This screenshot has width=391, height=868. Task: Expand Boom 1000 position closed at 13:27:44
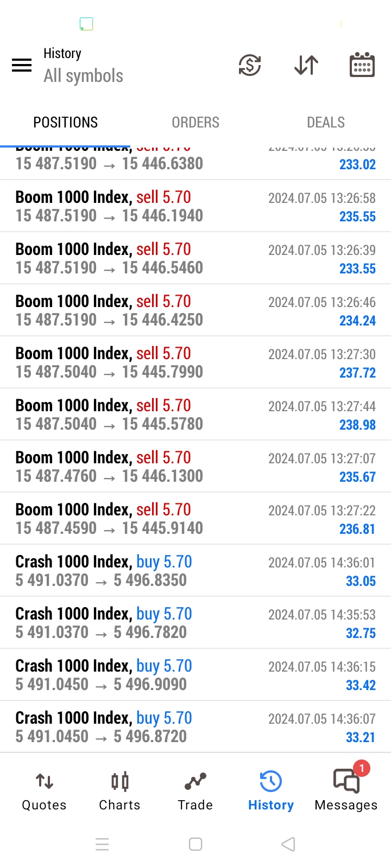pos(195,414)
